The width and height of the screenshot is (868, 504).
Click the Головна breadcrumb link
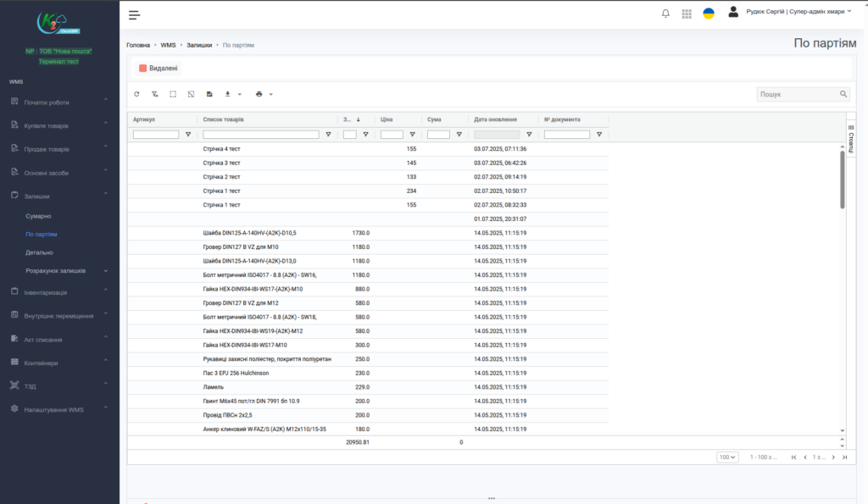coord(138,44)
